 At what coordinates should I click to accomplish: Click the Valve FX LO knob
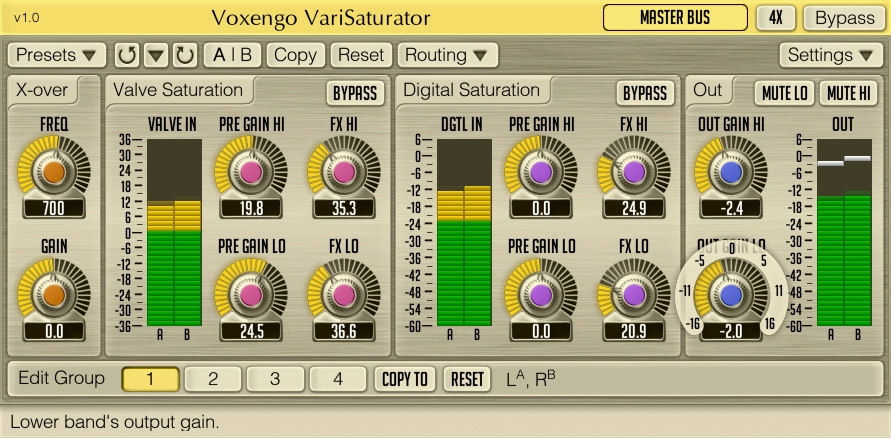tap(344, 295)
